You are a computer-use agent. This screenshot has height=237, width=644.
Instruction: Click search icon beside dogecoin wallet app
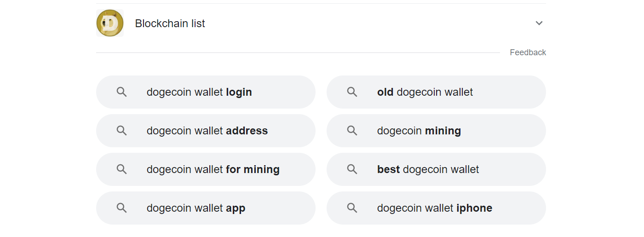(121, 208)
